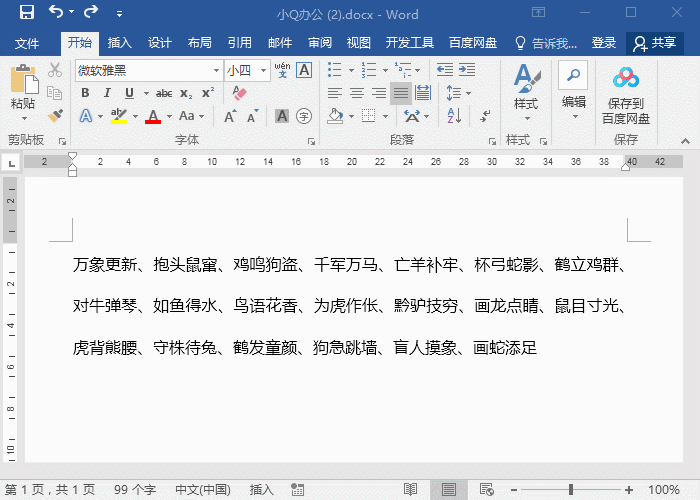The image size is (700, 500).
Task: Click the yellow text highlight color button
Action: (119, 116)
